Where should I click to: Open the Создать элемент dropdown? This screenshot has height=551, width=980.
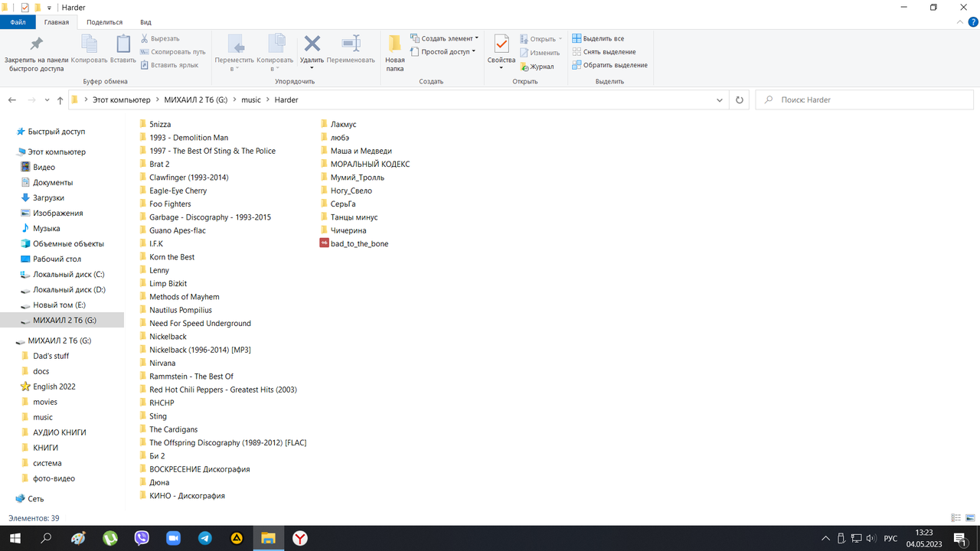444,38
